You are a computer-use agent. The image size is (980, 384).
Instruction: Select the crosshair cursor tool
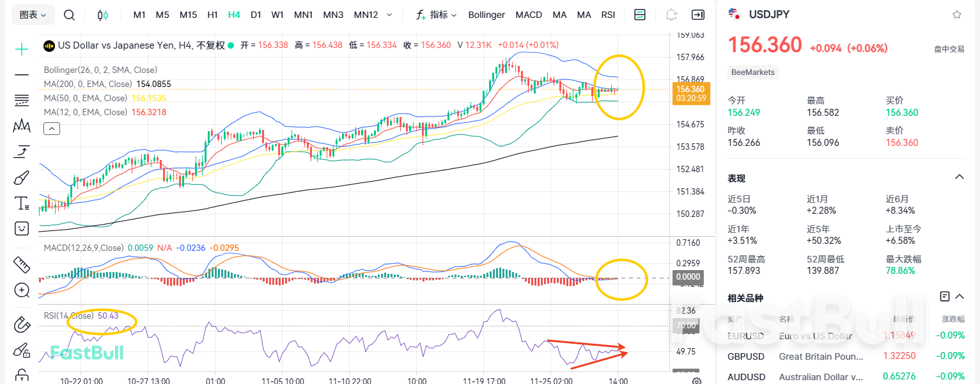point(21,47)
